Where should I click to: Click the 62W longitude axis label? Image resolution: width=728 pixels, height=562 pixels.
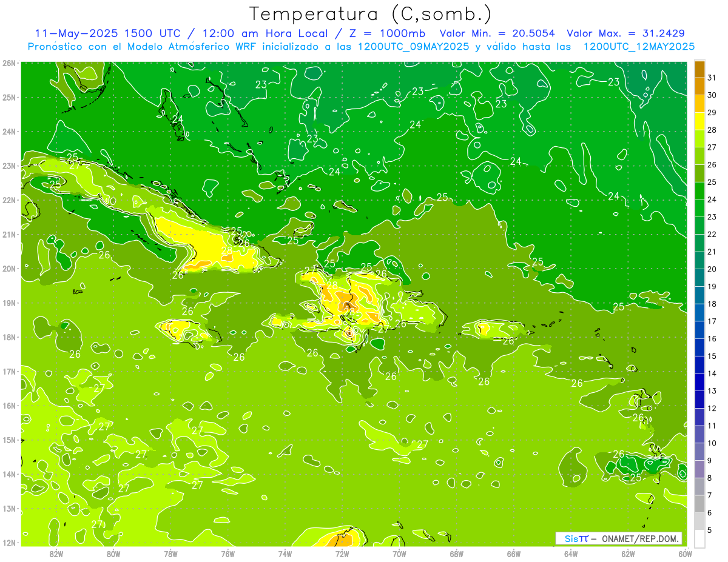pos(628,554)
